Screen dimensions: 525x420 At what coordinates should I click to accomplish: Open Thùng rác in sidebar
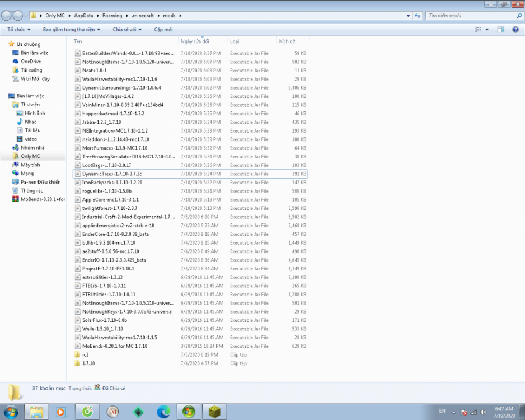pyautogui.click(x=32, y=190)
